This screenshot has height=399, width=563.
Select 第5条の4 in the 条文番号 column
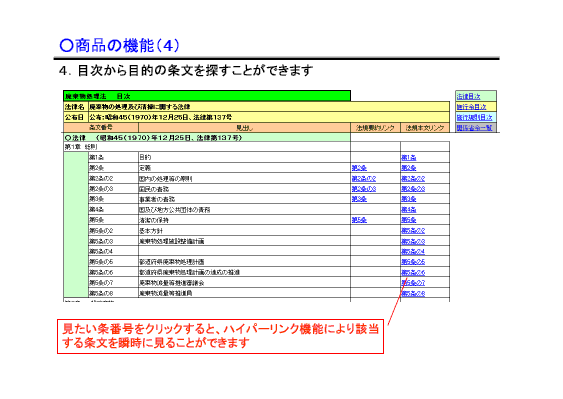coord(113,251)
